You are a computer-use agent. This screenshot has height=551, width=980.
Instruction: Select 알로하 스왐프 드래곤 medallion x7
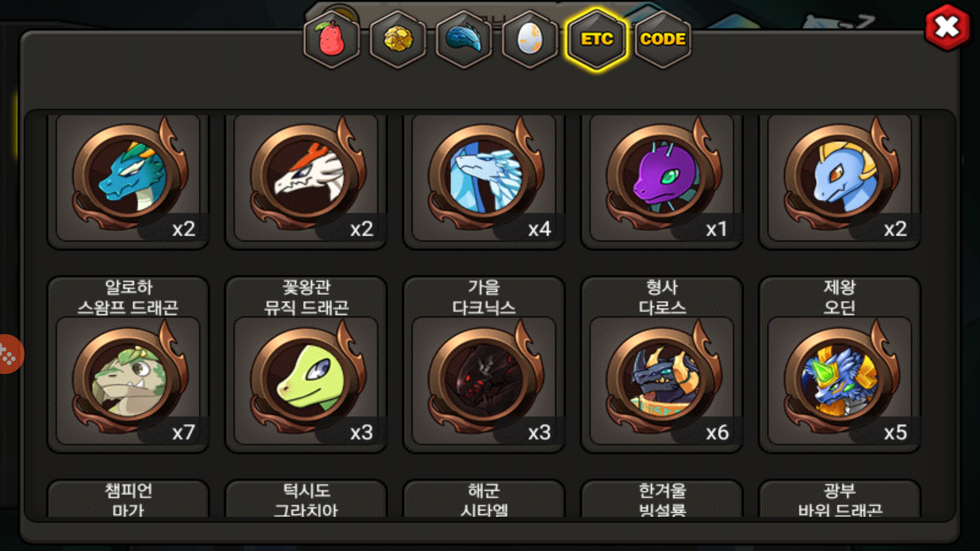tap(128, 381)
